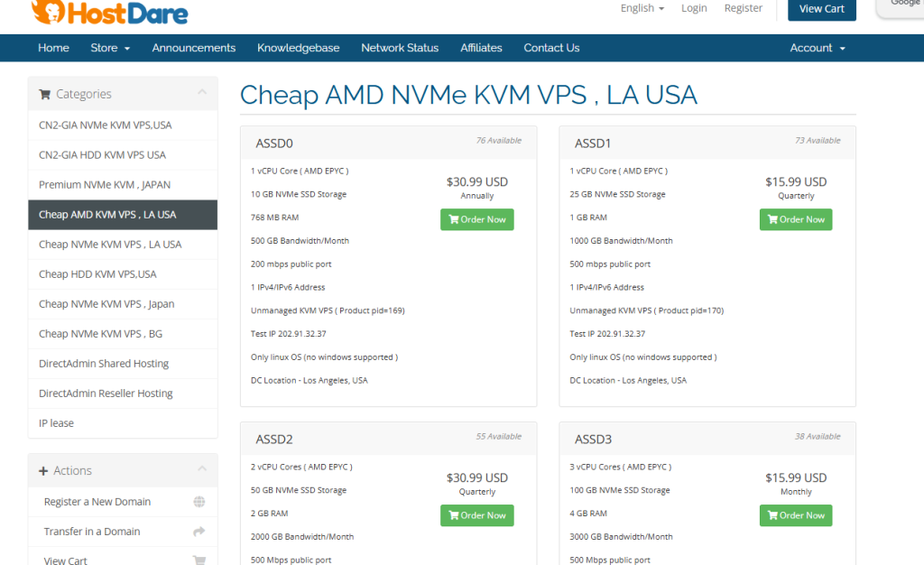
Task: Click the ASSD3 price $15.99 USD Monthly
Action: point(796,484)
